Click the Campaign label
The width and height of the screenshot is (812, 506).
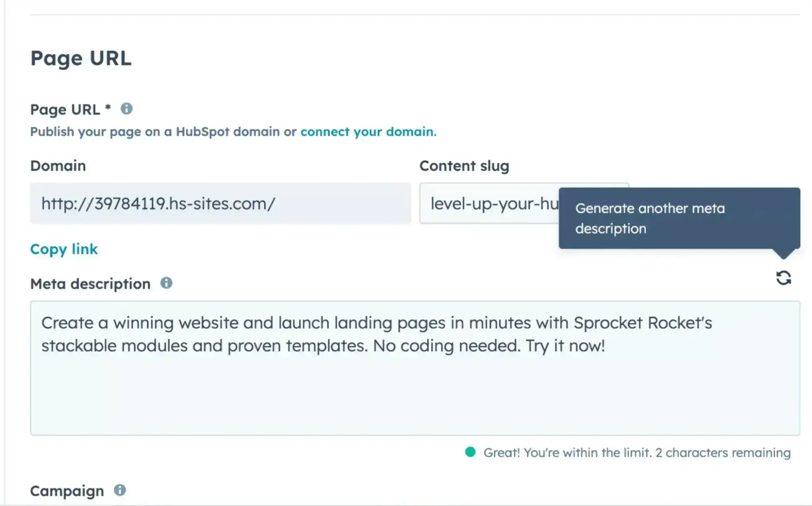coord(67,491)
